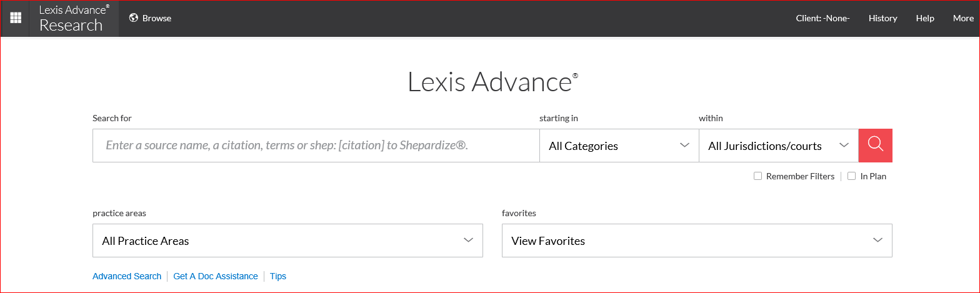
Task: Open the product switcher grid icon
Action: click(15, 18)
